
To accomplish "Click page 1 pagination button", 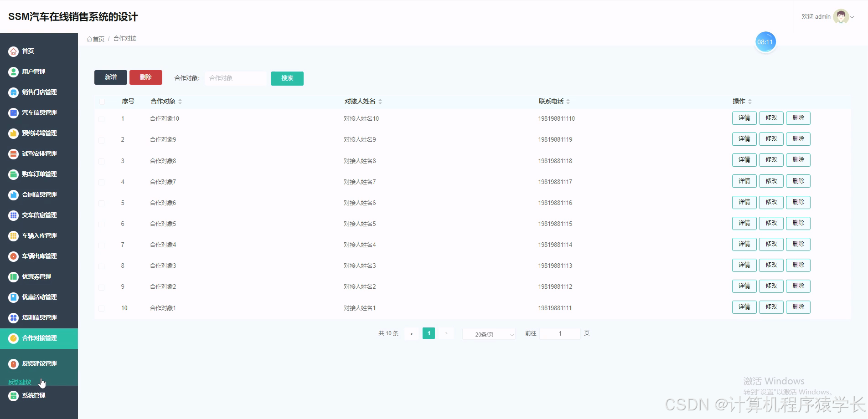I will [429, 333].
